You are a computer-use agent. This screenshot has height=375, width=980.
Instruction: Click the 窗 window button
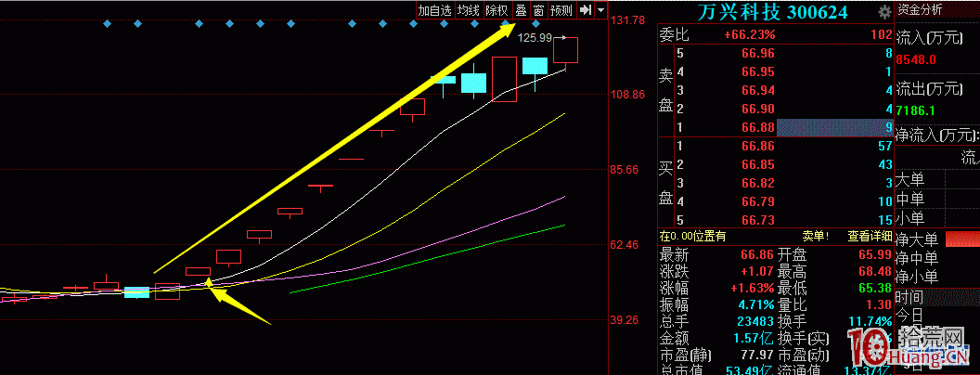[x=538, y=10]
